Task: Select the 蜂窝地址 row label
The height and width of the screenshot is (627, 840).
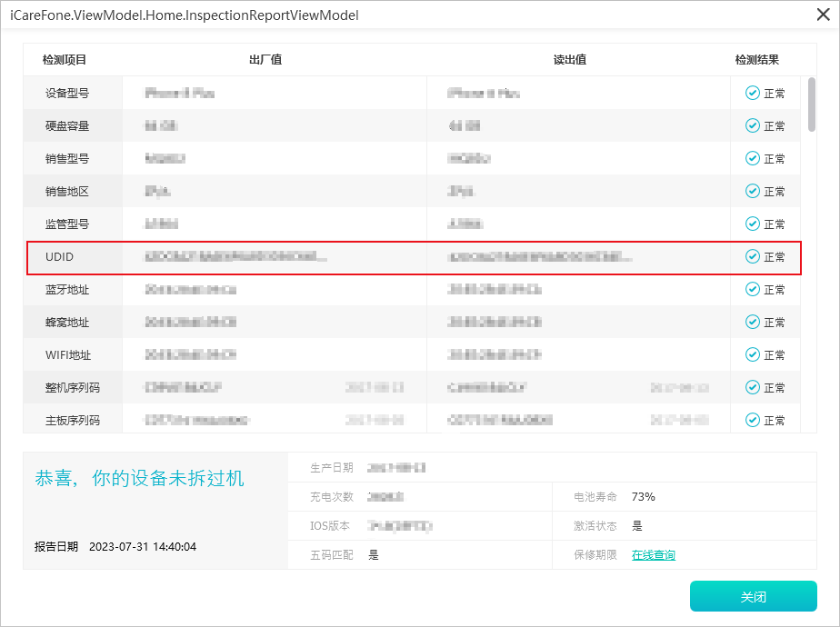Action: (67, 323)
